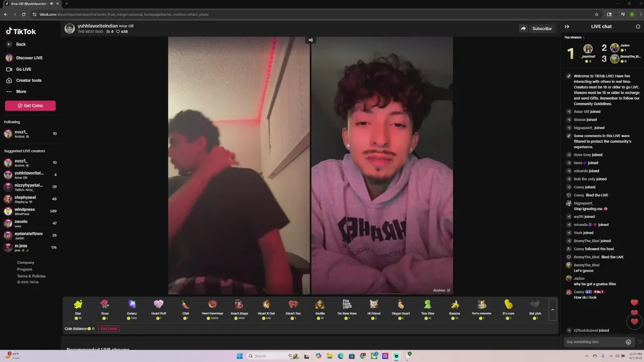Go back using the Back button
The image size is (644, 362).
point(16,44)
